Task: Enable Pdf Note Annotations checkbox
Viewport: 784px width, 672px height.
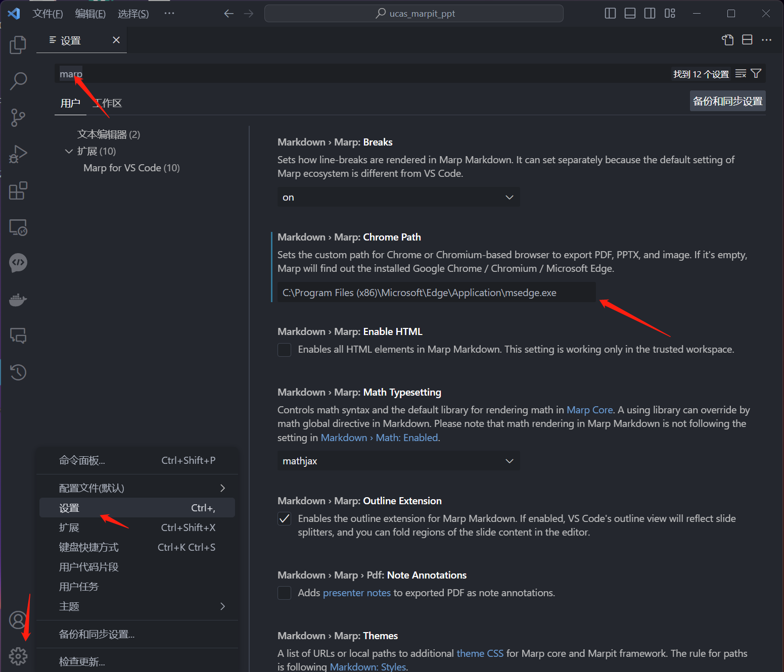Action: [285, 593]
